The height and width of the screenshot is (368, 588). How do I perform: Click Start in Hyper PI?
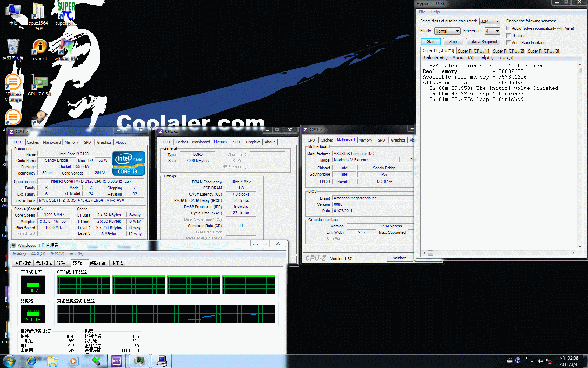(430, 42)
